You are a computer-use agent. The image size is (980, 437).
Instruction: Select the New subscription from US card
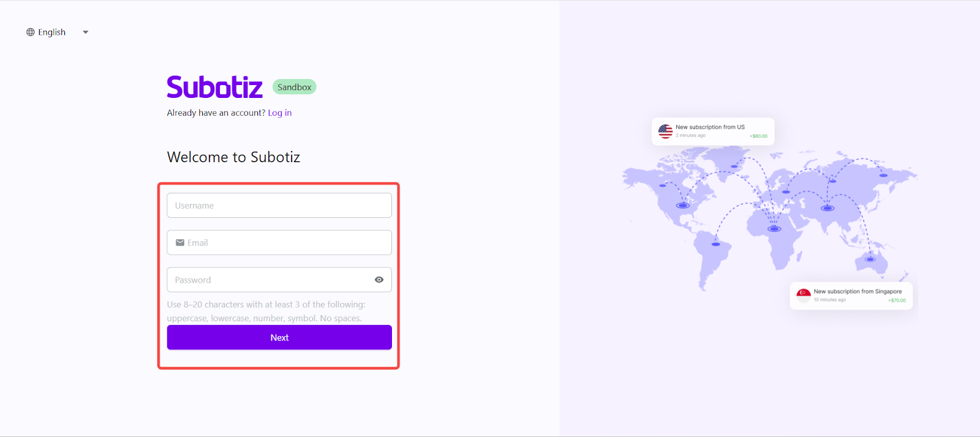coord(713,131)
